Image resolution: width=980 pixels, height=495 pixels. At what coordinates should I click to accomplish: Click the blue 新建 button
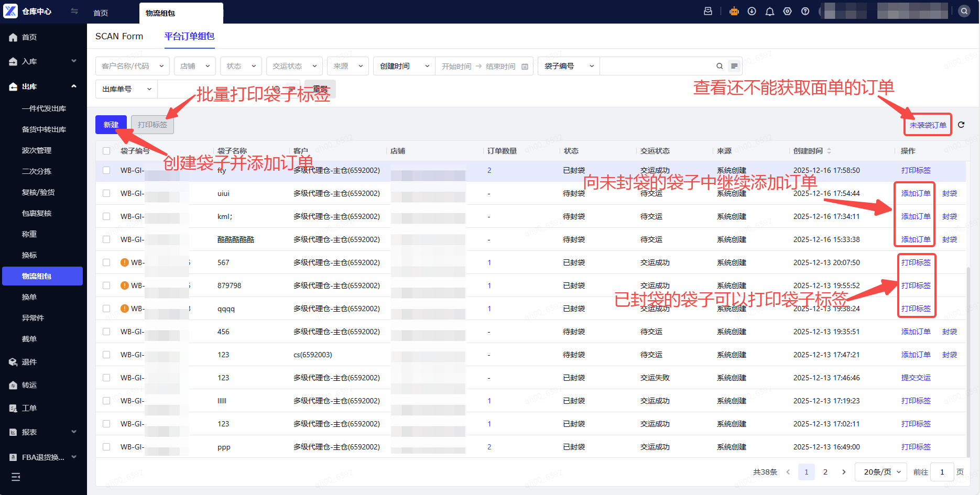click(x=111, y=125)
